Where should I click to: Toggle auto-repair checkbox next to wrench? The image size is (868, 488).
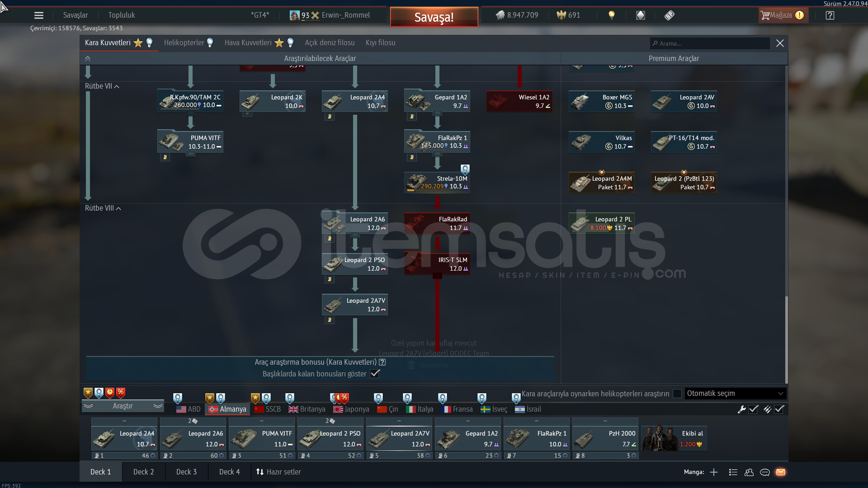click(753, 409)
